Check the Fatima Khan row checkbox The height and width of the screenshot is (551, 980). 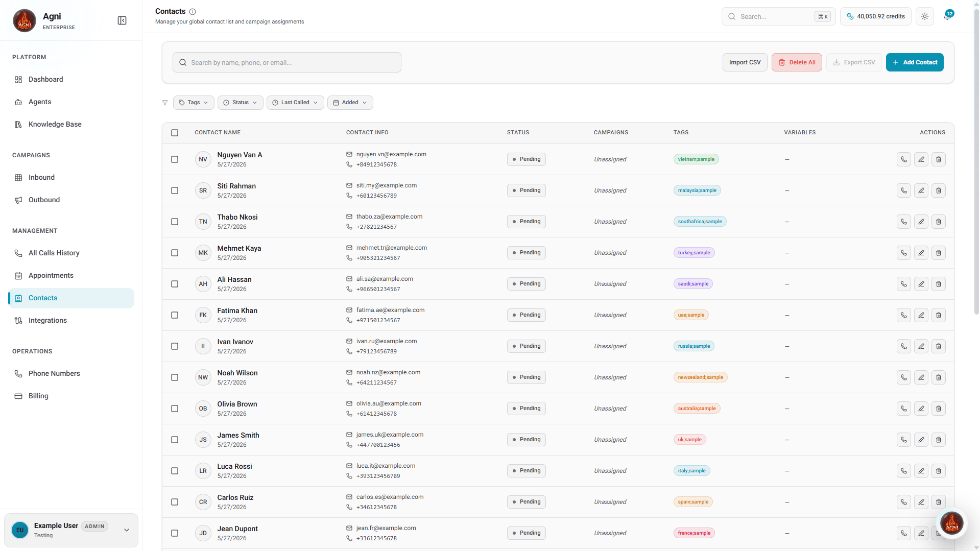[175, 315]
